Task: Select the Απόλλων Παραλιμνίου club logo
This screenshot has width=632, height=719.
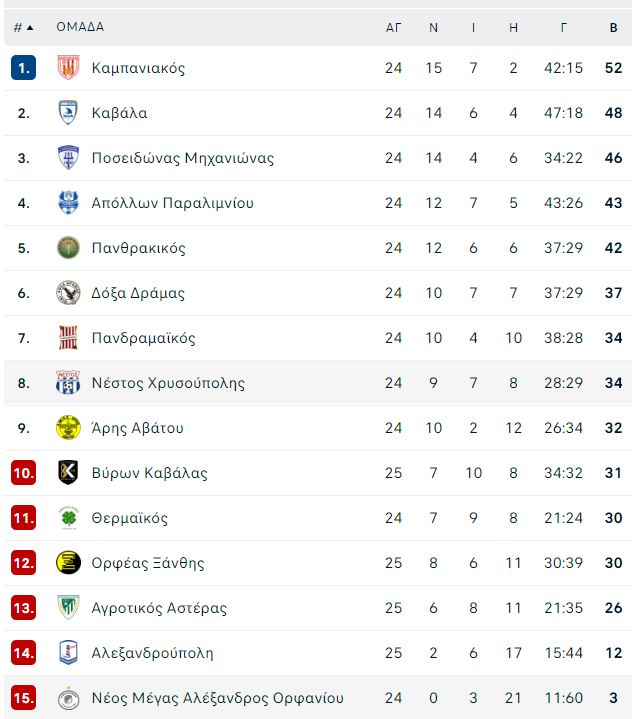Action: 68,202
